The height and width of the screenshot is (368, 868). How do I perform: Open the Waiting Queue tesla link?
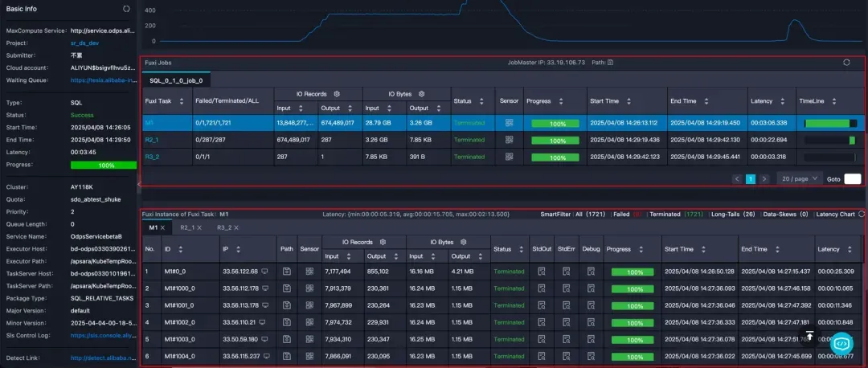click(103, 80)
